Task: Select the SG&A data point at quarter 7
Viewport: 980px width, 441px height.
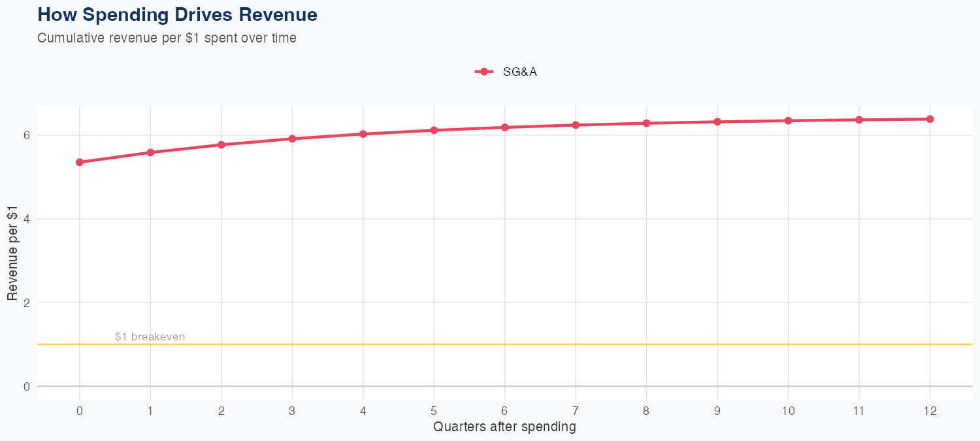Action: (576, 125)
